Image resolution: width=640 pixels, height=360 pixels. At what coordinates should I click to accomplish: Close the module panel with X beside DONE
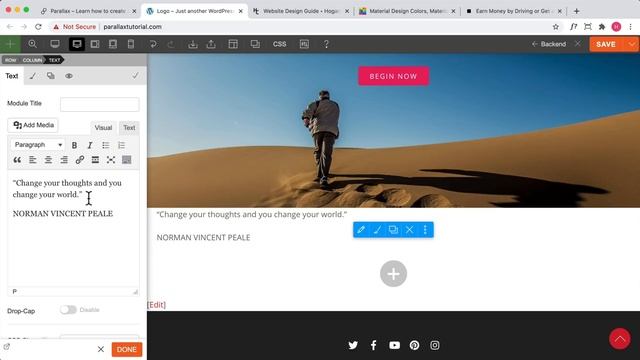click(x=101, y=349)
